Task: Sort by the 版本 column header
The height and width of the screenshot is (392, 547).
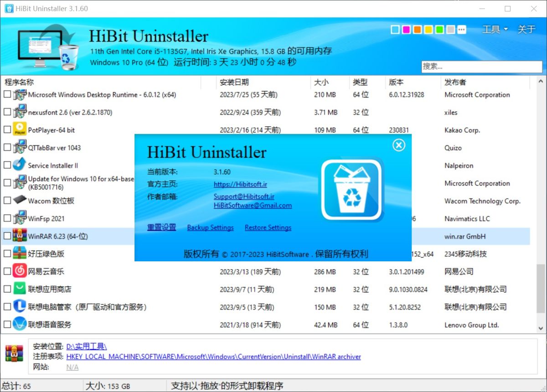Action: (413, 82)
